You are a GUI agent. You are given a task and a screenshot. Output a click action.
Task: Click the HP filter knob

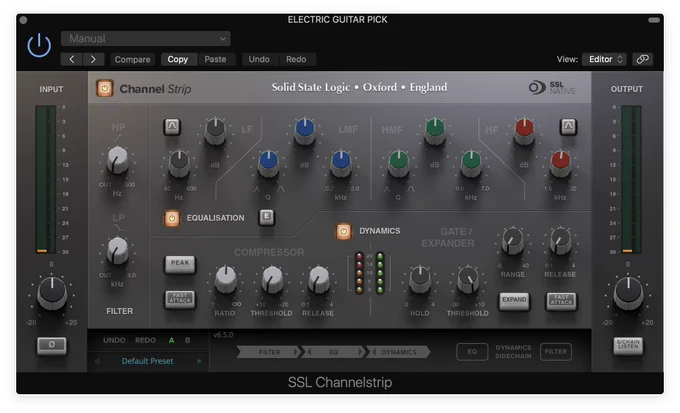[118, 159]
